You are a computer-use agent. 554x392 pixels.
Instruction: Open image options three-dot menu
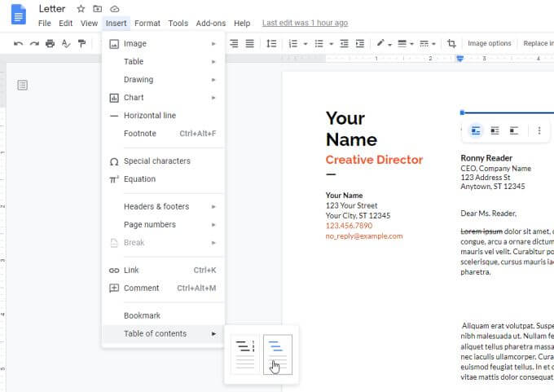539,130
